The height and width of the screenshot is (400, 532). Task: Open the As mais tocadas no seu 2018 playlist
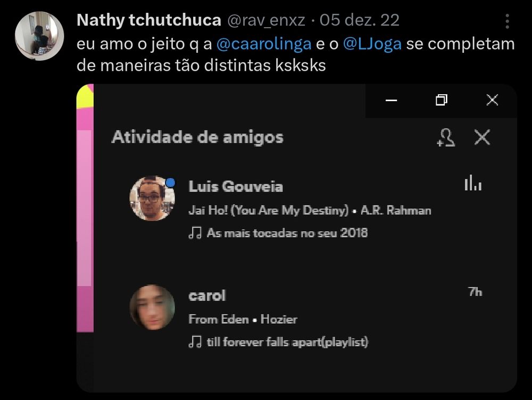[287, 233]
